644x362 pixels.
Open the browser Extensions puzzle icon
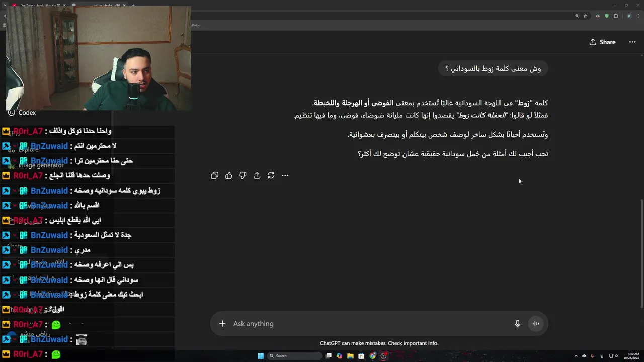click(616, 16)
